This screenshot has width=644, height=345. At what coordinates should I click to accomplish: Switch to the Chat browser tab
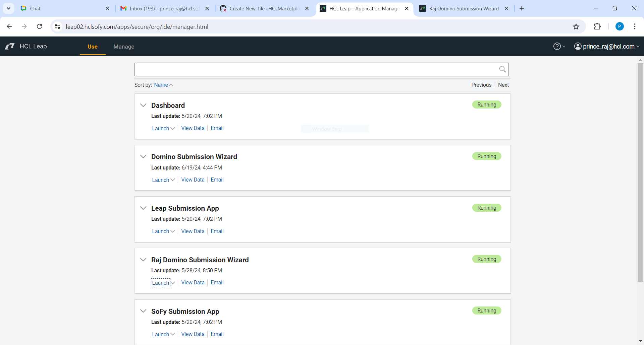[64, 8]
